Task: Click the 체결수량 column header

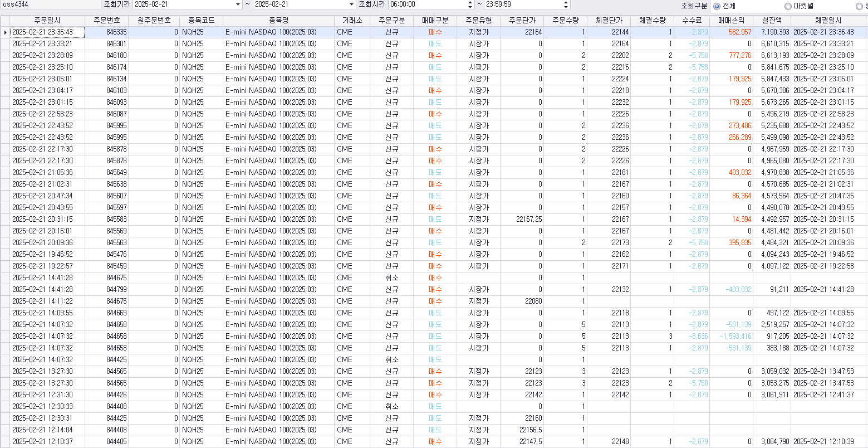Action: [652, 20]
